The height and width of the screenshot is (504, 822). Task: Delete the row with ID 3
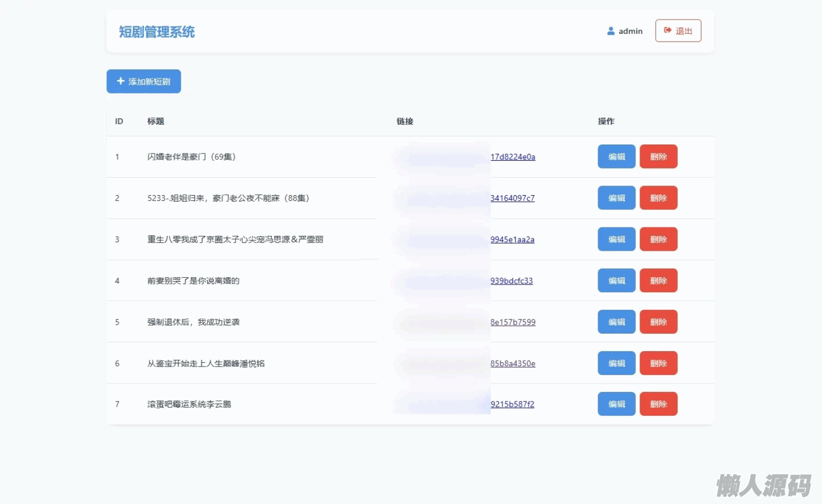(x=658, y=239)
